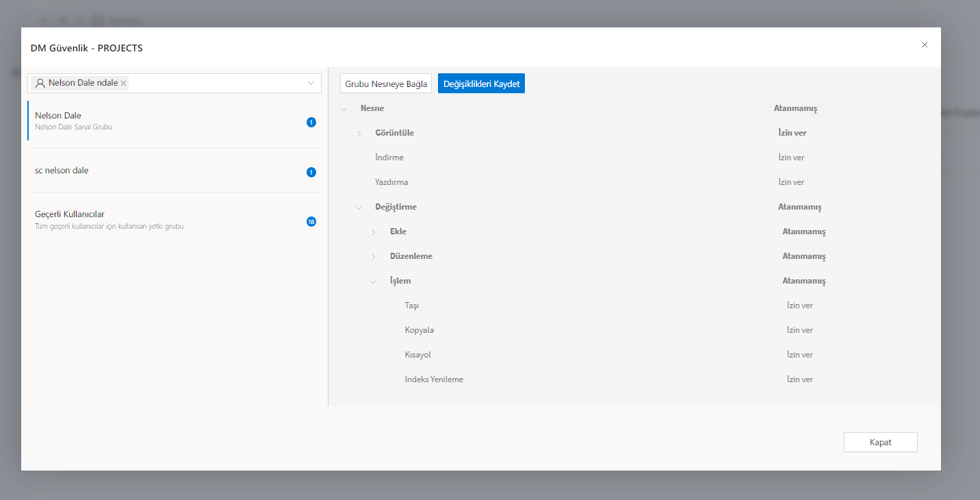
Task: Click the badge 18 on Geçerli Kullanıcılar
Action: (311, 222)
